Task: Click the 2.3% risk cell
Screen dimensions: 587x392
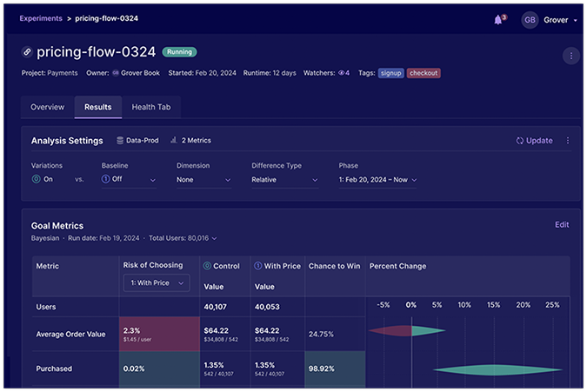Action: (x=159, y=334)
